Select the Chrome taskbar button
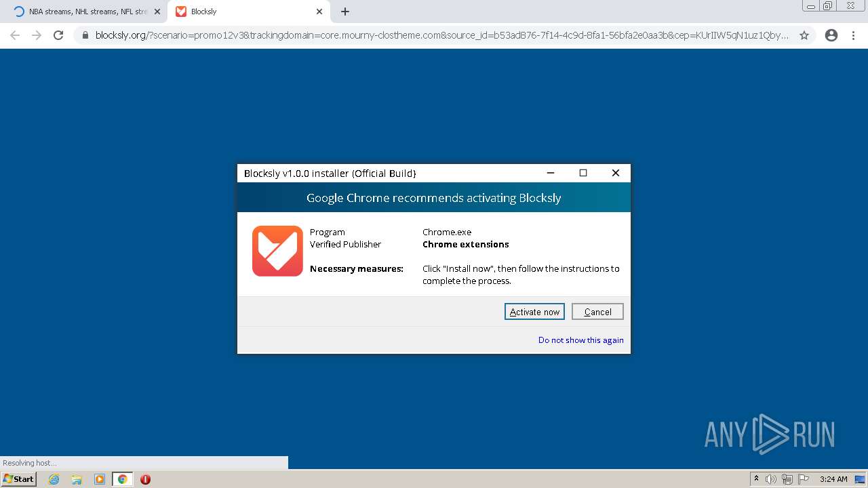868x488 pixels. (123, 479)
